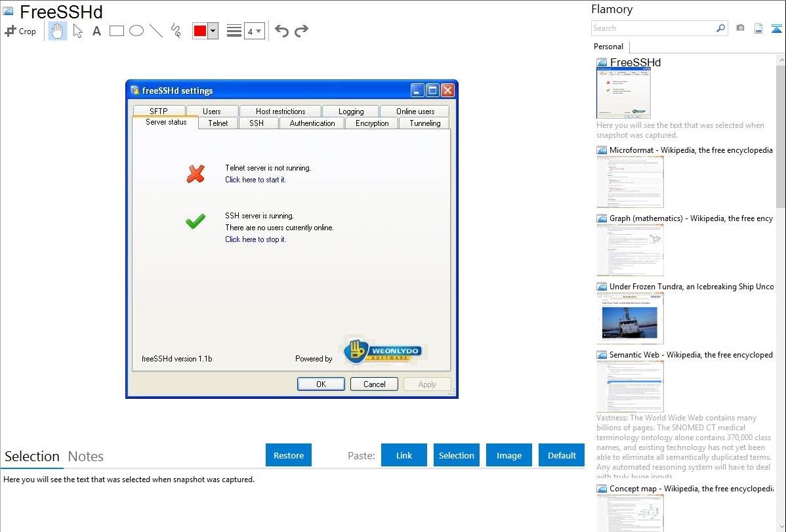The height and width of the screenshot is (532, 786).
Task: Switch to the Selection tab
Action: (x=32, y=457)
